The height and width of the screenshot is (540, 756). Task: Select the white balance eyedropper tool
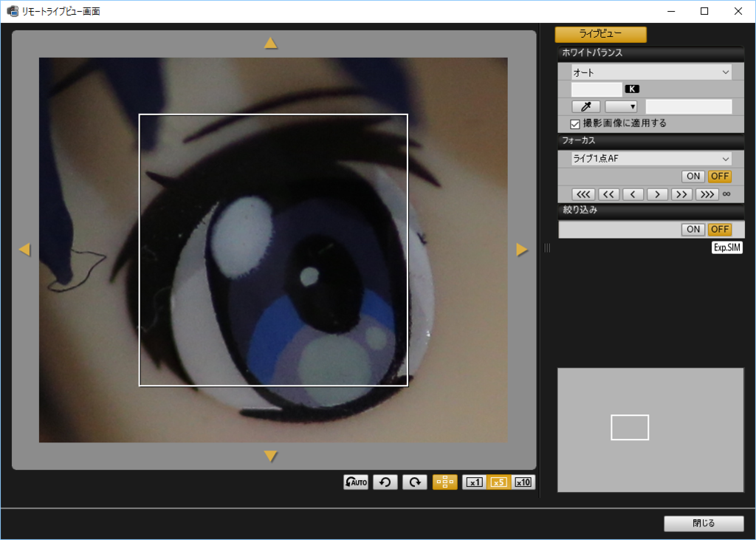click(585, 106)
